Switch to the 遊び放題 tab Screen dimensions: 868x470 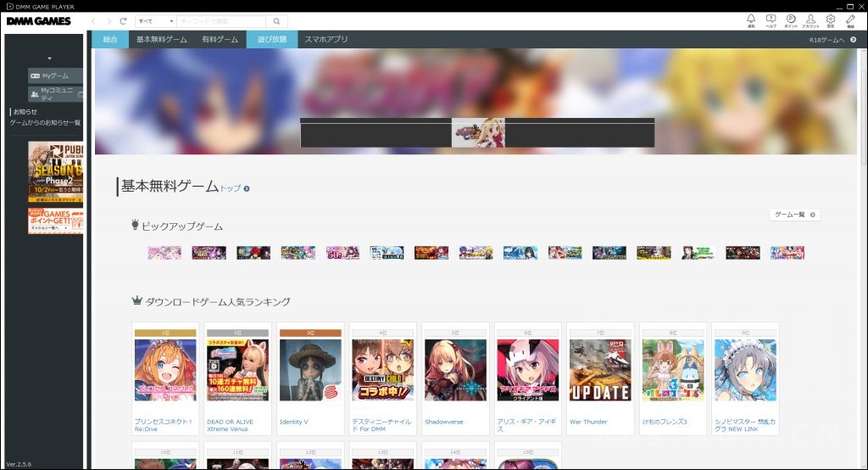tap(272, 39)
